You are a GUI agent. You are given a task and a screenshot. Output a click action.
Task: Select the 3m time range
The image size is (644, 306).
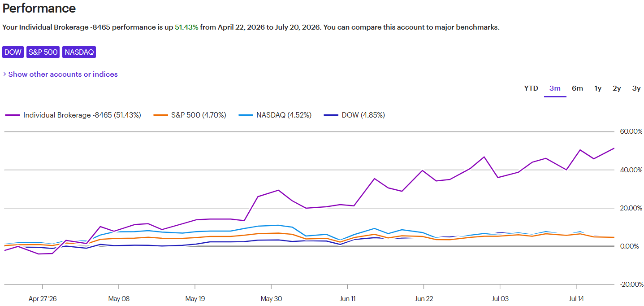point(555,88)
